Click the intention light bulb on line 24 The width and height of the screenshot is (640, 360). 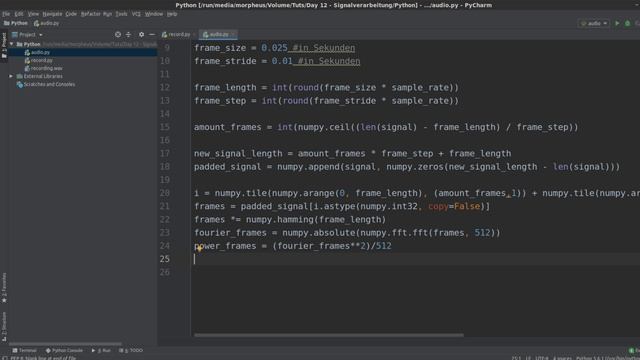coord(199,248)
